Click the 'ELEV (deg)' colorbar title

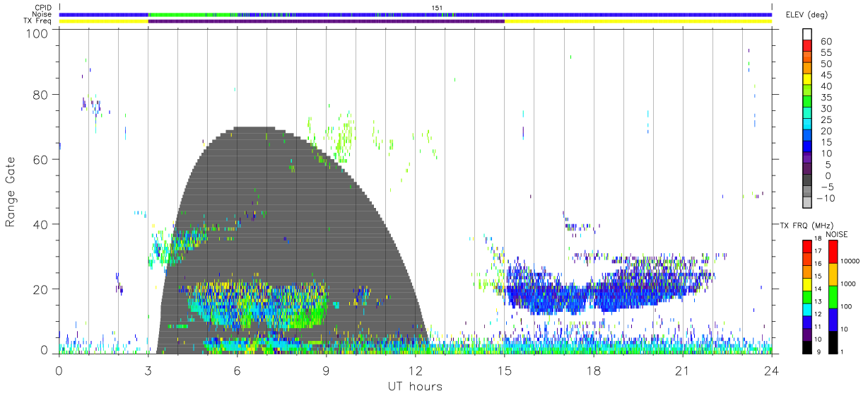pyautogui.click(x=807, y=15)
